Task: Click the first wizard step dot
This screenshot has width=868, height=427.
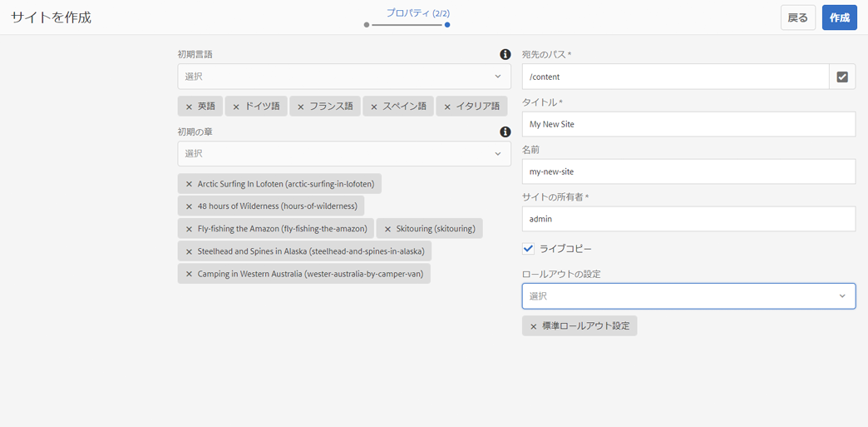Action: (x=367, y=25)
